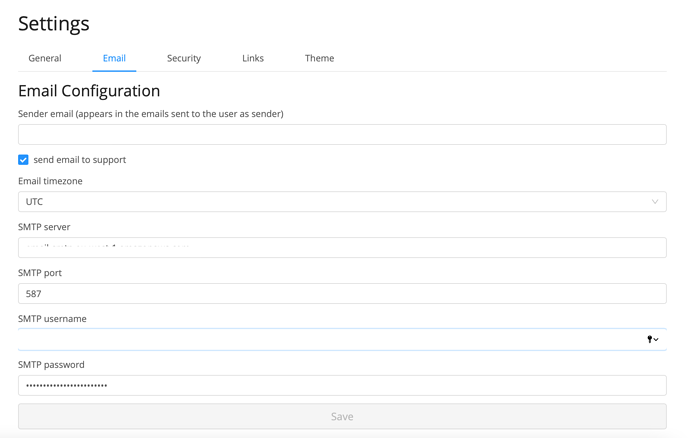Click the SMTP port field showing 587

pyautogui.click(x=340, y=294)
